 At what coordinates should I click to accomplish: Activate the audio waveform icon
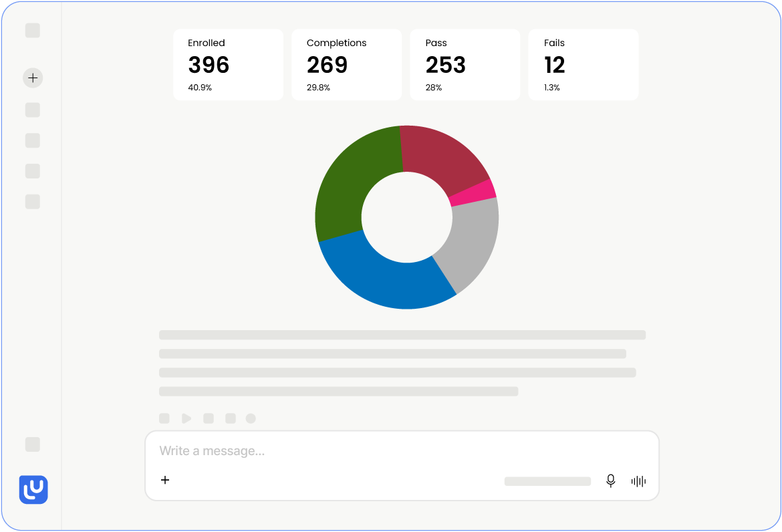(638, 481)
